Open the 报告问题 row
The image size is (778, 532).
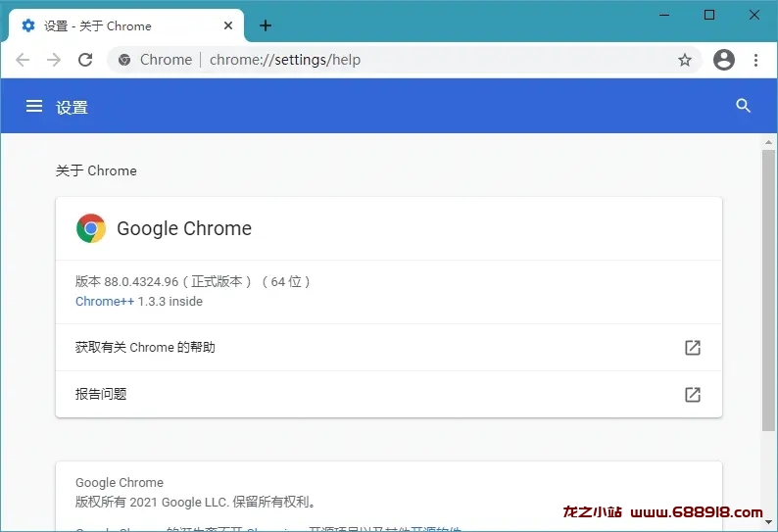click(x=388, y=395)
